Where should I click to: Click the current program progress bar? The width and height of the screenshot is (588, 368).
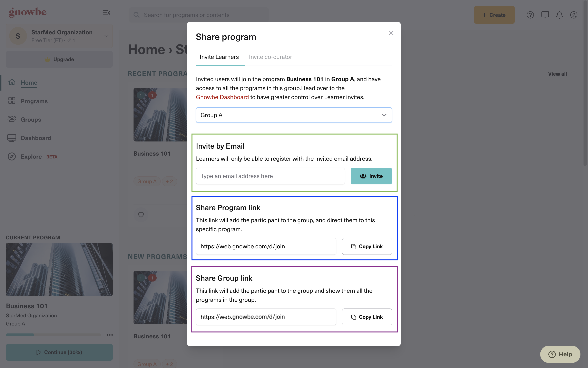coord(53,335)
